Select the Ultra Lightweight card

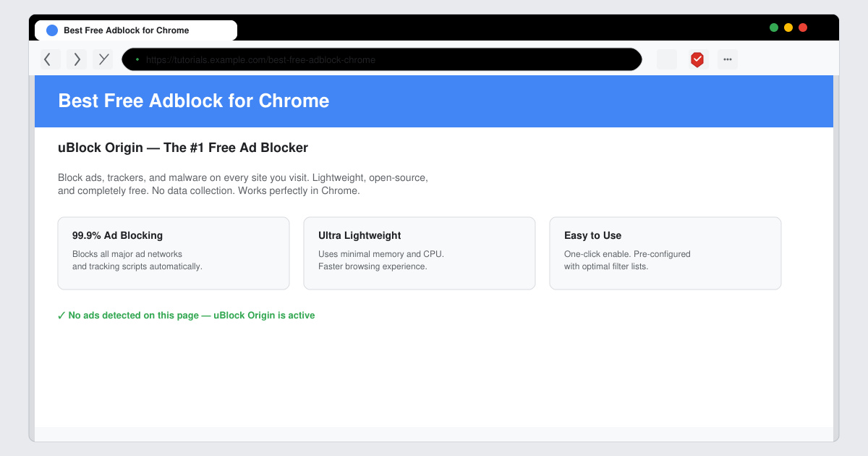420,253
